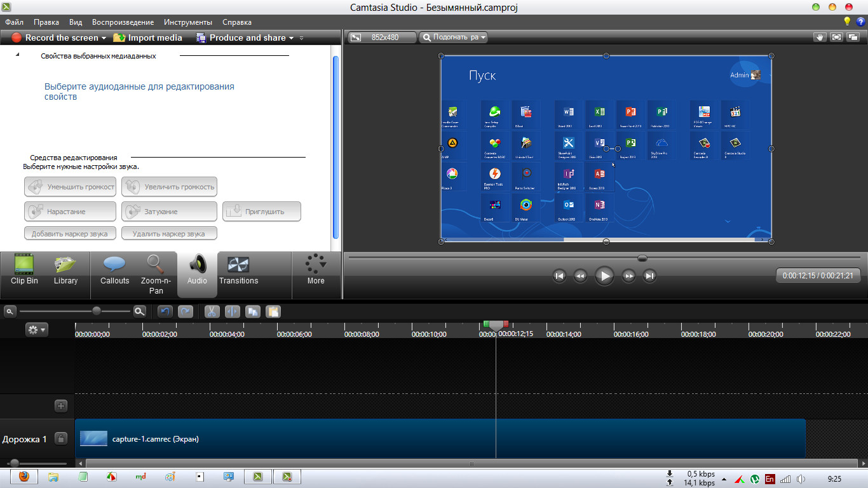The image size is (868, 488).
Task: Open the Clip Bin
Action: tap(24, 270)
